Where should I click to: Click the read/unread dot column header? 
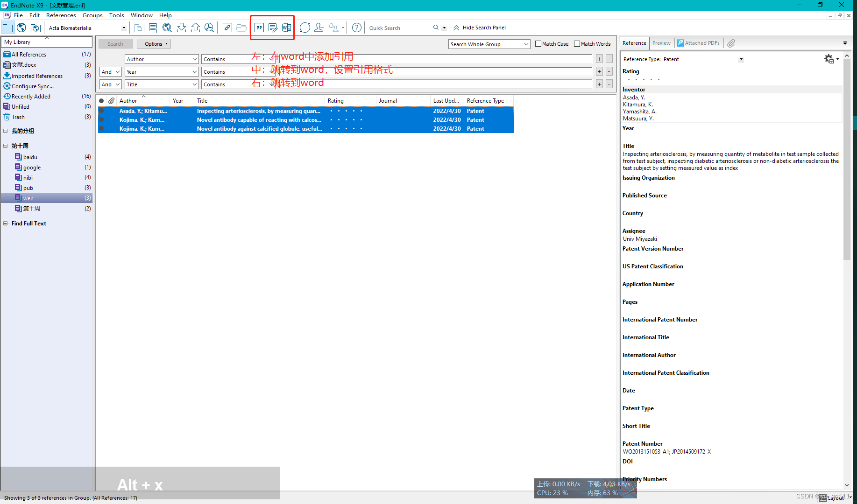click(x=101, y=101)
